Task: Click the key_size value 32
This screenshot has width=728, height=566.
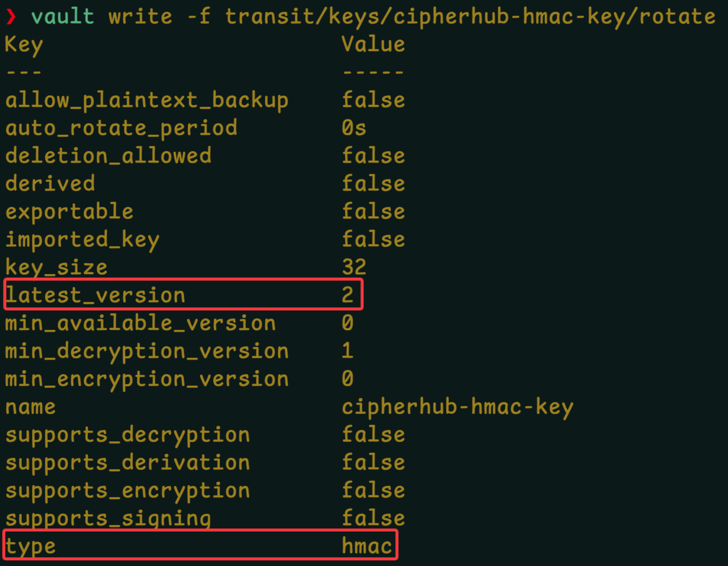Action: click(x=354, y=267)
